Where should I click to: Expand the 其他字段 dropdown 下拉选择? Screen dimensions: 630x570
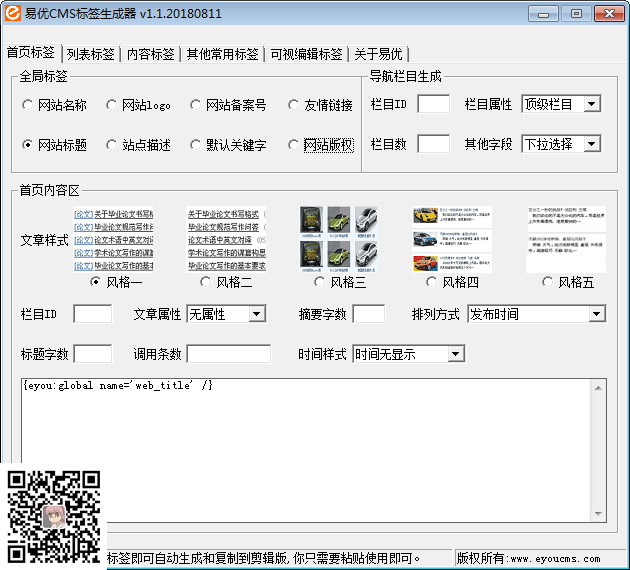[561, 144]
